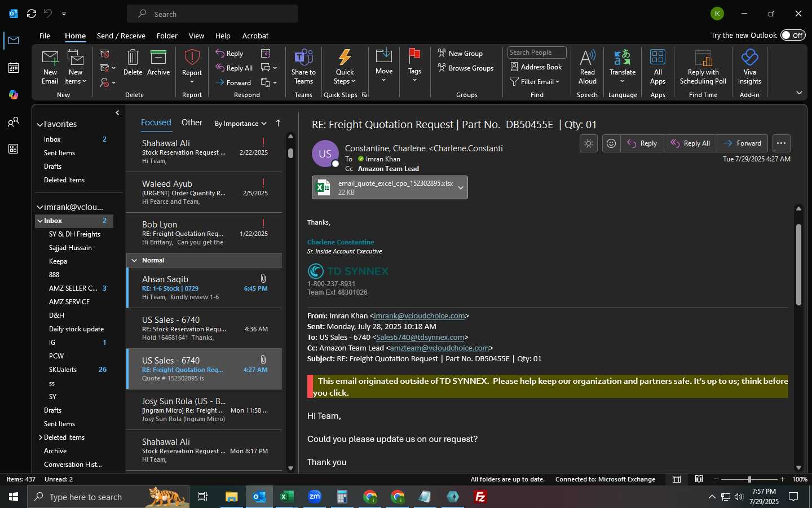Reverse sort order arrow in message list
The width and height of the screenshot is (812, 508).
278,123
